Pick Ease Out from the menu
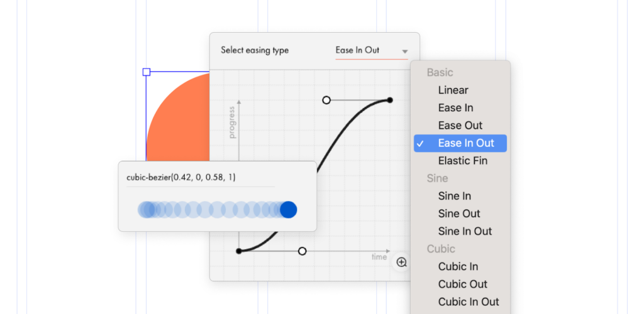 (460, 126)
